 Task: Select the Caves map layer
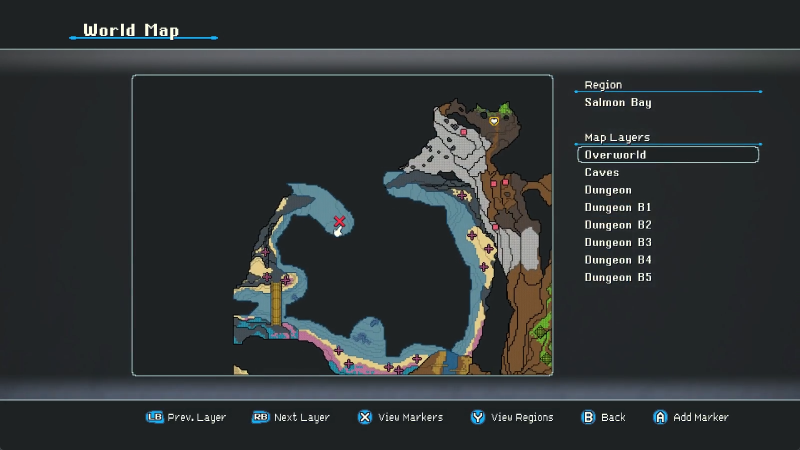click(602, 172)
